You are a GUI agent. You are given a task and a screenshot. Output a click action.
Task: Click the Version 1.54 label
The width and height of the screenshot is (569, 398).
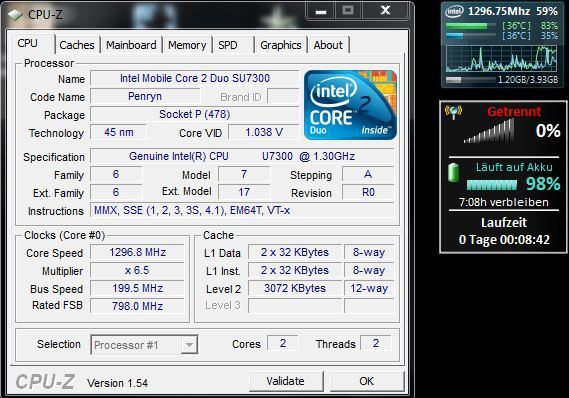coord(117,383)
